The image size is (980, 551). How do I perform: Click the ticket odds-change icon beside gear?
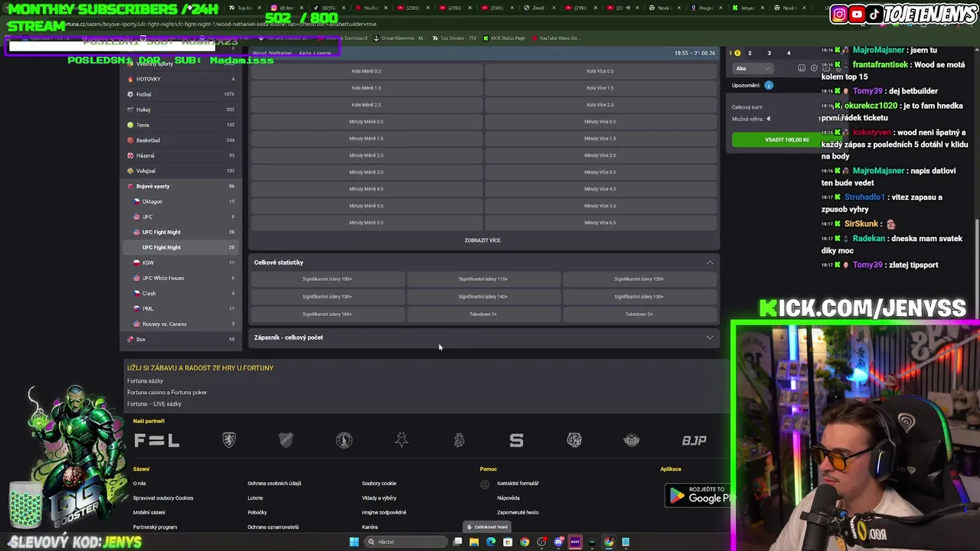802,68
